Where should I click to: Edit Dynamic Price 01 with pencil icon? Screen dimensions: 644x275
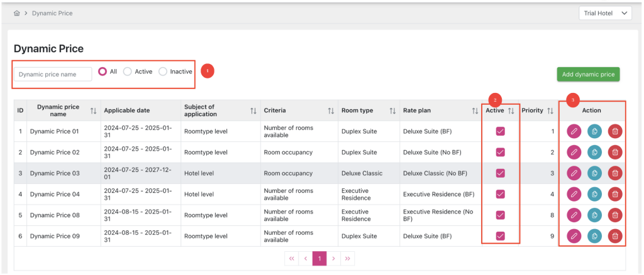[x=573, y=131]
